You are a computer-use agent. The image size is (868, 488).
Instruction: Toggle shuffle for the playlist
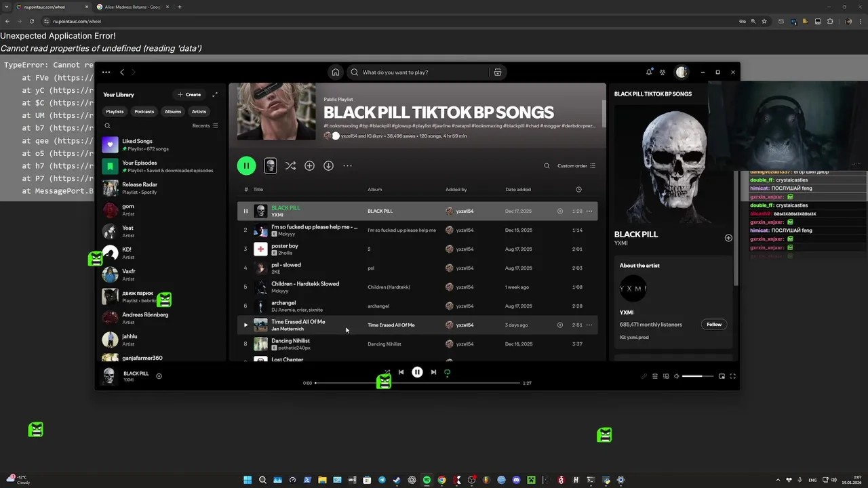tap(290, 165)
